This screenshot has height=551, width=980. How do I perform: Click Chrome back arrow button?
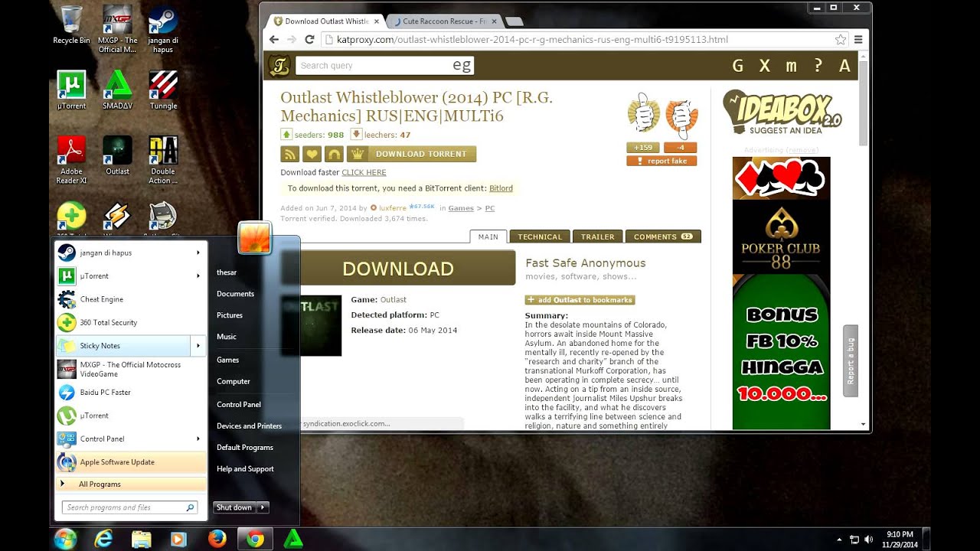click(x=274, y=40)
